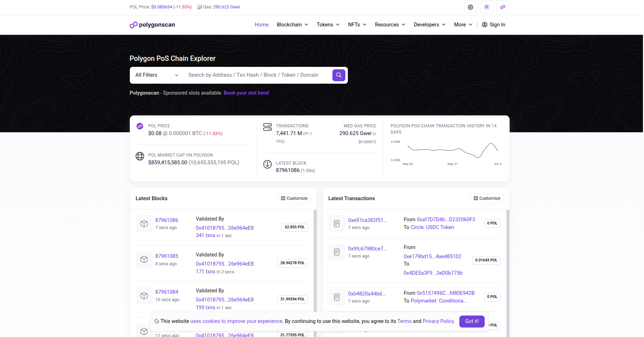
Task: Click gas value 290.625 Gwei in top bar
Action: tap(227, 7)
